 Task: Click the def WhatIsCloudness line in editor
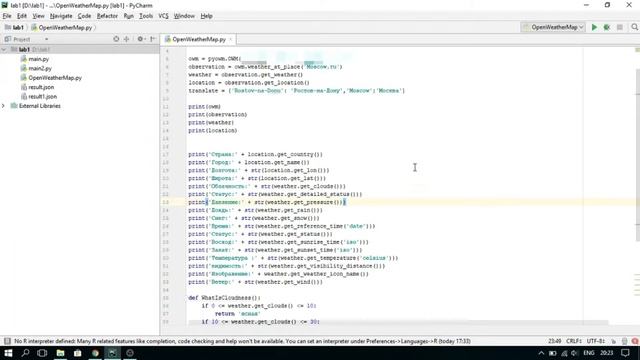(224, 298)
